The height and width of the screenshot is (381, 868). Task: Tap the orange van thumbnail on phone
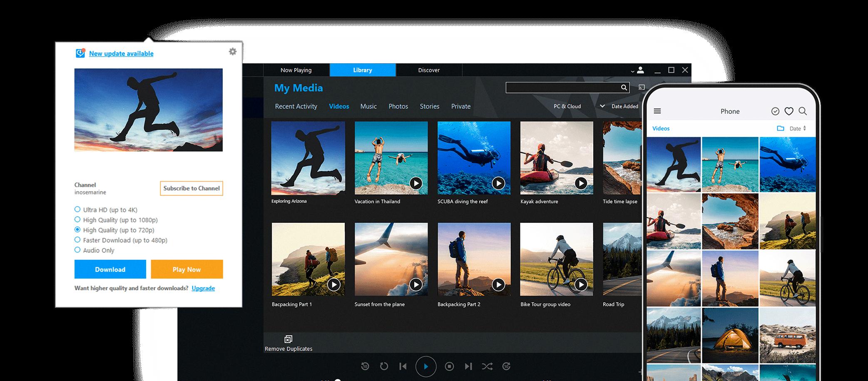[x=788, y=336]
